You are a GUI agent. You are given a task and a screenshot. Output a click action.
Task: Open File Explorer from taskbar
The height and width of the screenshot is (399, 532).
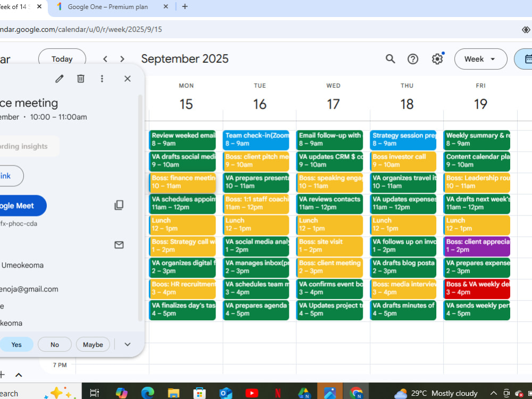[x=173, y=393]
